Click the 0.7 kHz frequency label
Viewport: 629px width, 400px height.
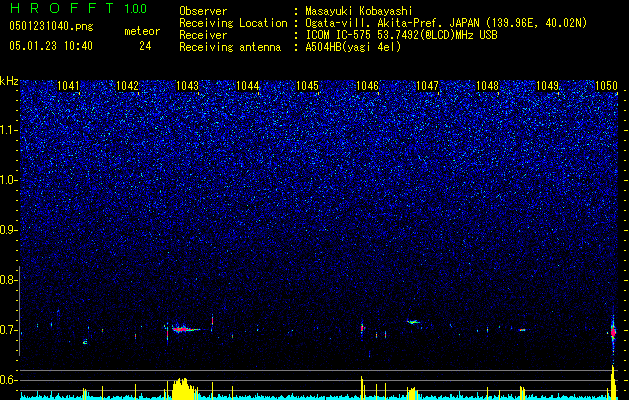click(x=8, y=331)
